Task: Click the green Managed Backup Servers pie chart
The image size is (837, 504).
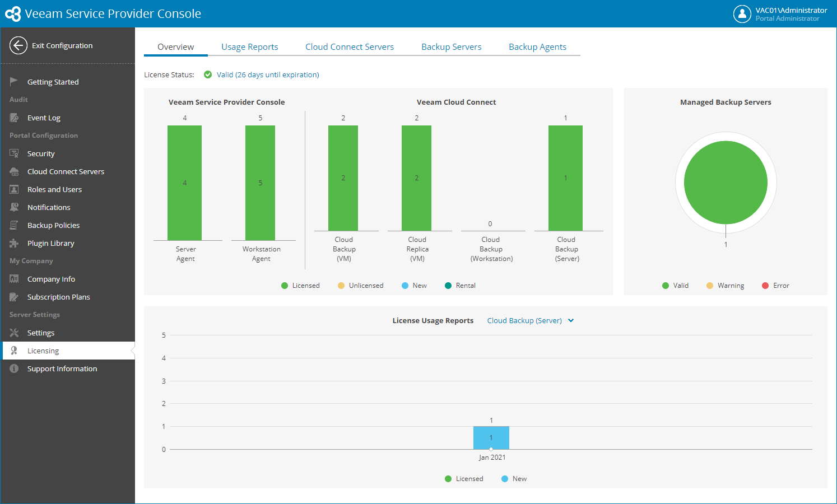Action: coord(726,183)
